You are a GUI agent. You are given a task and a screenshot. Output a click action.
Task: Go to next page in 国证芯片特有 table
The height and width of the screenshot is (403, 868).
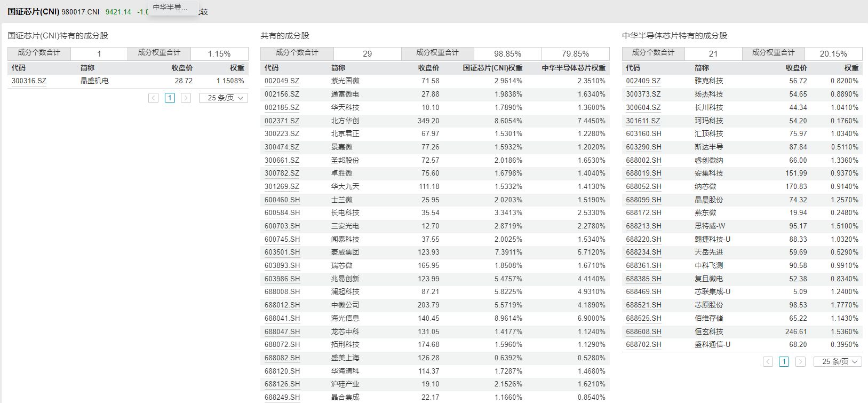(186, 98)
